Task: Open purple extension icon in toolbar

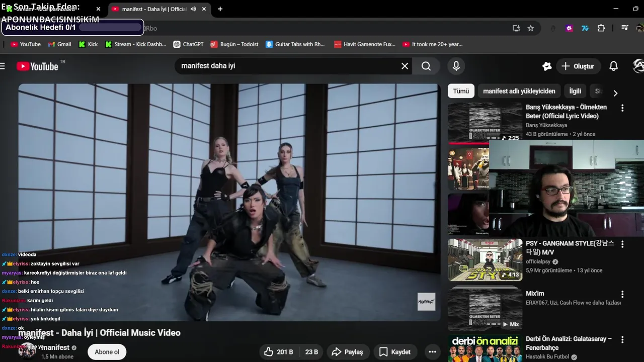Action: pos(569,28)
